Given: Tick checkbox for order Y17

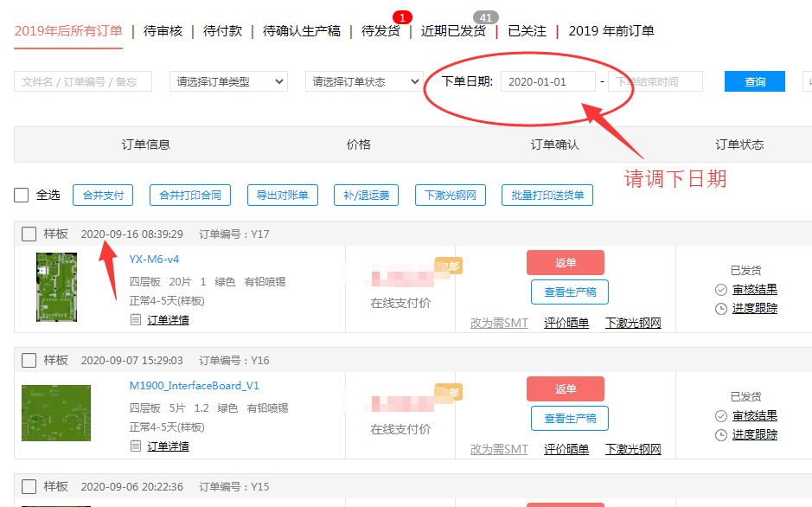Looking at the screenshot, I should click(29, 234).
